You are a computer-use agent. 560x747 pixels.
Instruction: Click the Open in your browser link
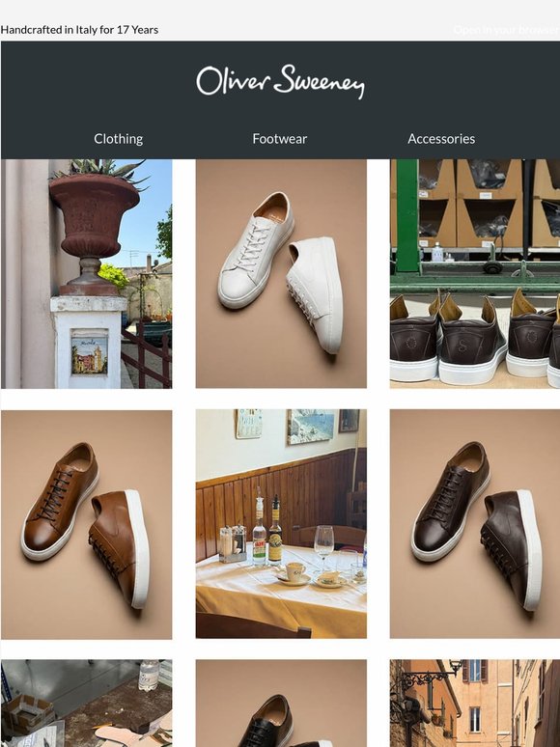coord(507,30)
